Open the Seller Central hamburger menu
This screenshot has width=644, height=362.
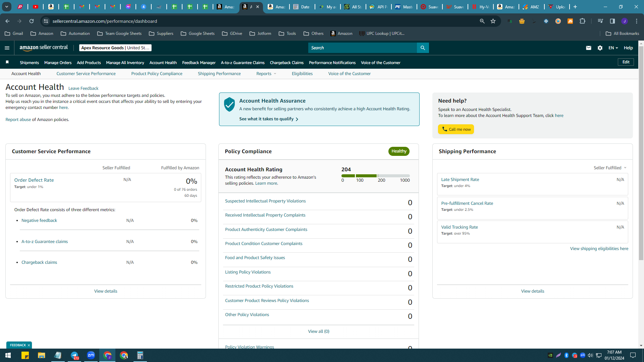pyautogui.click(x=7, y=48)
